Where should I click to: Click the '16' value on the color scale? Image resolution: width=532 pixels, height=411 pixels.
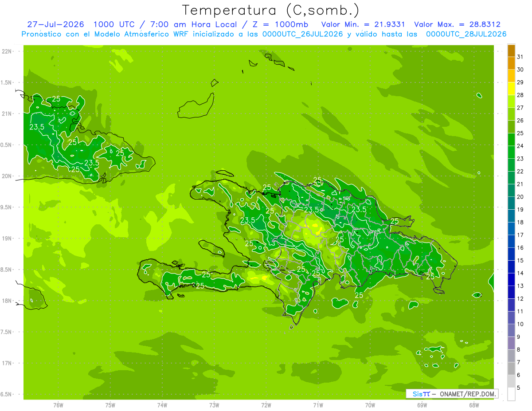[x=520, y=247]
